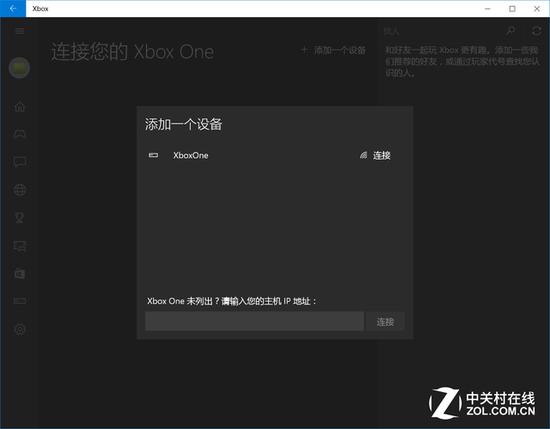Screen dimensions: 550x429
Task: Click the back arrow in title bar
Action: (13, 8)
